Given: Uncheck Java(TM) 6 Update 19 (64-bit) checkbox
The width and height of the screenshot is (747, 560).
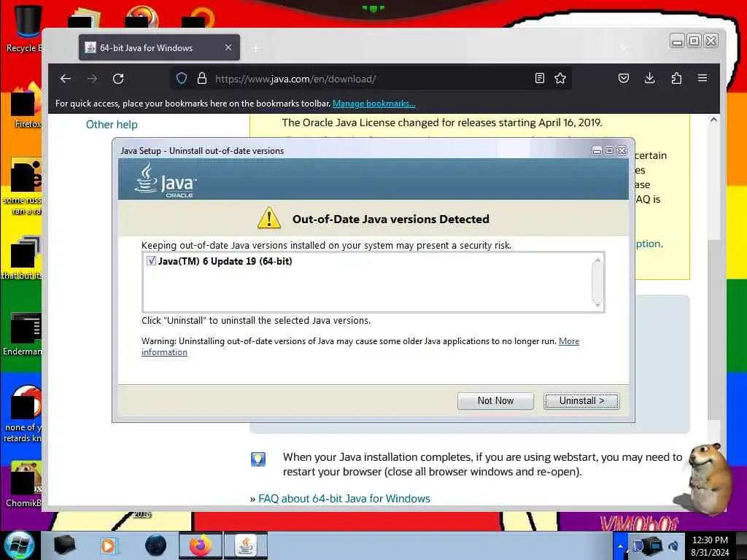Looking at the screenshot, I should click(x=151, y=260).
